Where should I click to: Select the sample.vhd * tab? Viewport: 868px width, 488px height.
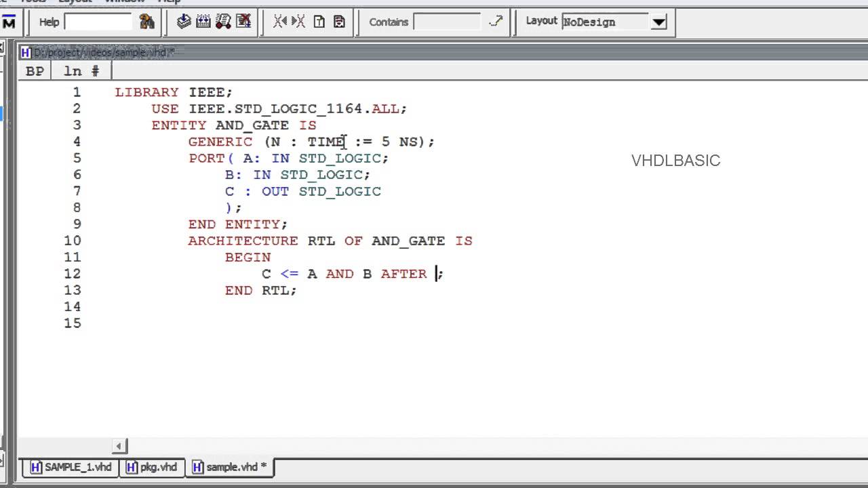(230, 467)
